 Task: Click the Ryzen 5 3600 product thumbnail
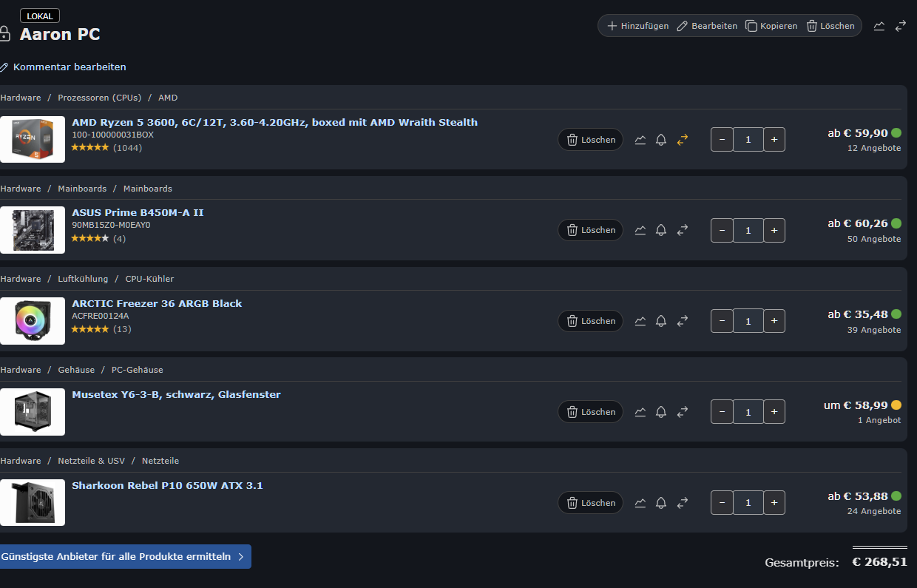point(33,139)
